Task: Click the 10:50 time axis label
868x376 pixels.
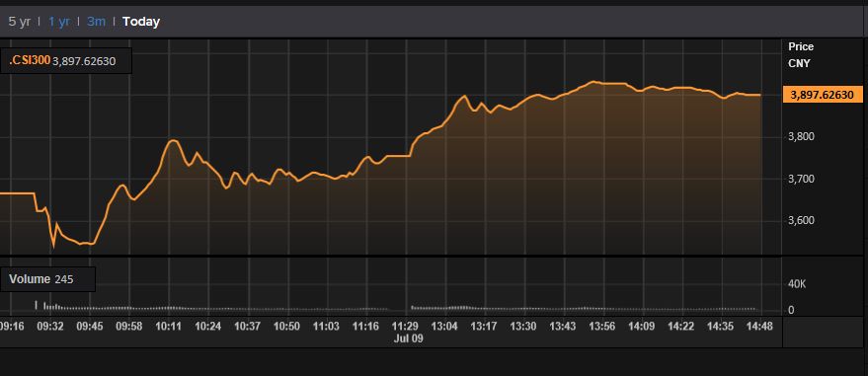Action: pos(286,327)
